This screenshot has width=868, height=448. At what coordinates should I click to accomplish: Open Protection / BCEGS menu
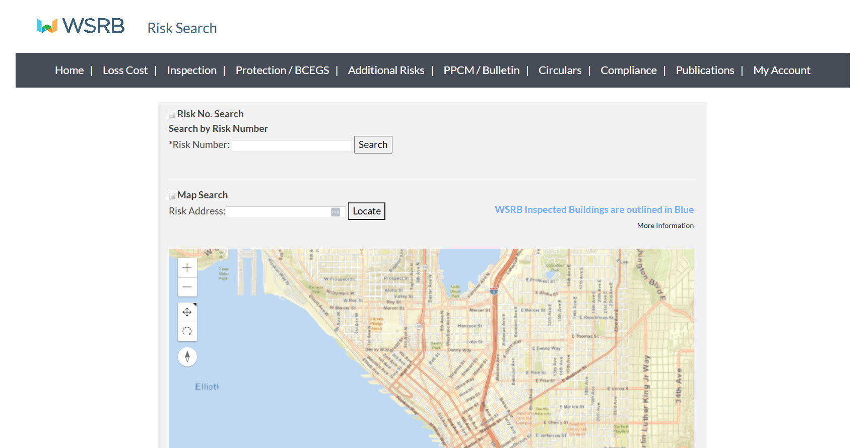283,70
